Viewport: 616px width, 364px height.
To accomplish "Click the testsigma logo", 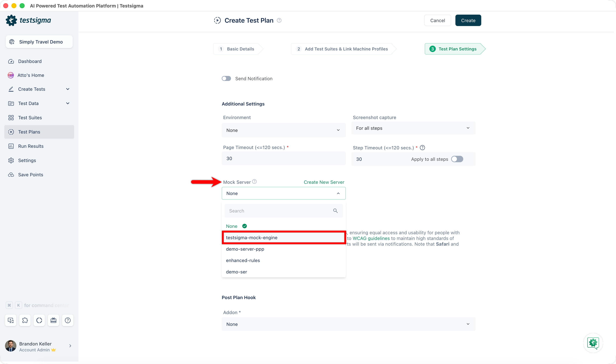I will click(x=28, y=20).
